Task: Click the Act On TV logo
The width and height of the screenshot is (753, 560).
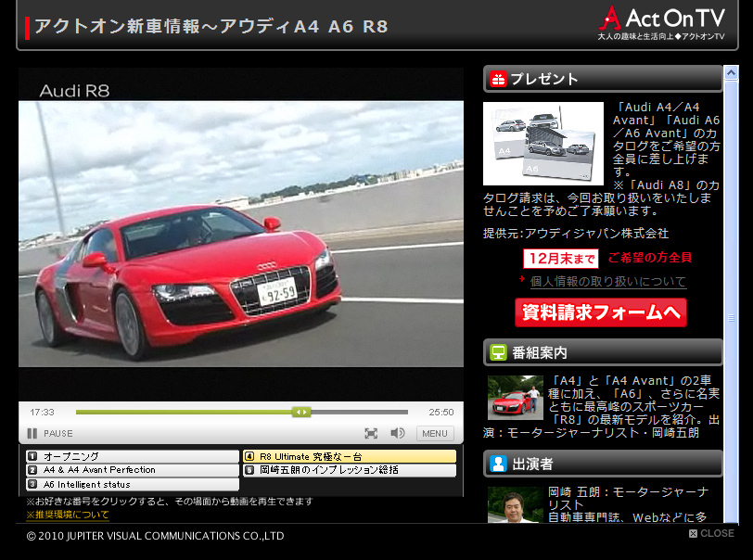Action: coord(662,23)
